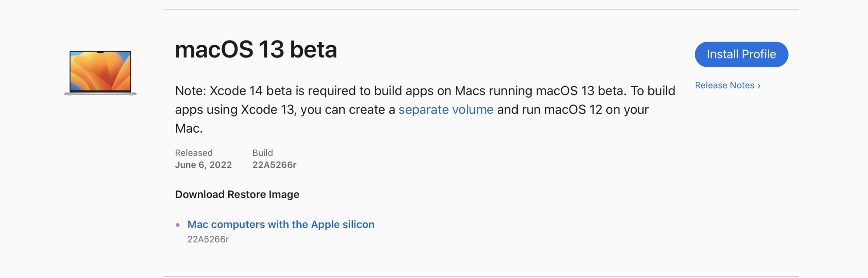
Task: Click build number 22A5266r under Build label
Action: (274, 165)
